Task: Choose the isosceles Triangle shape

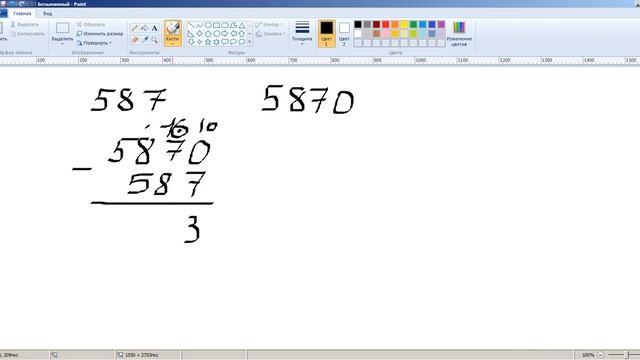Action: point(242,25)
